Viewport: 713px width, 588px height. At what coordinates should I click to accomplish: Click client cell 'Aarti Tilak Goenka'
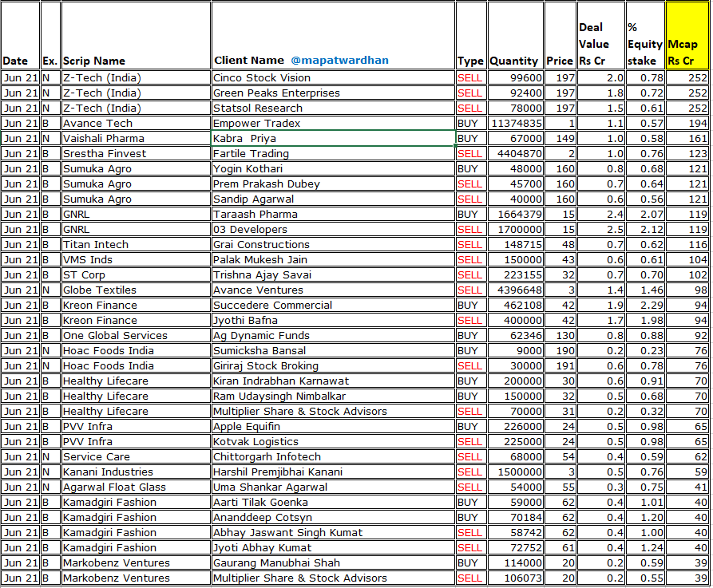point(333,502)
